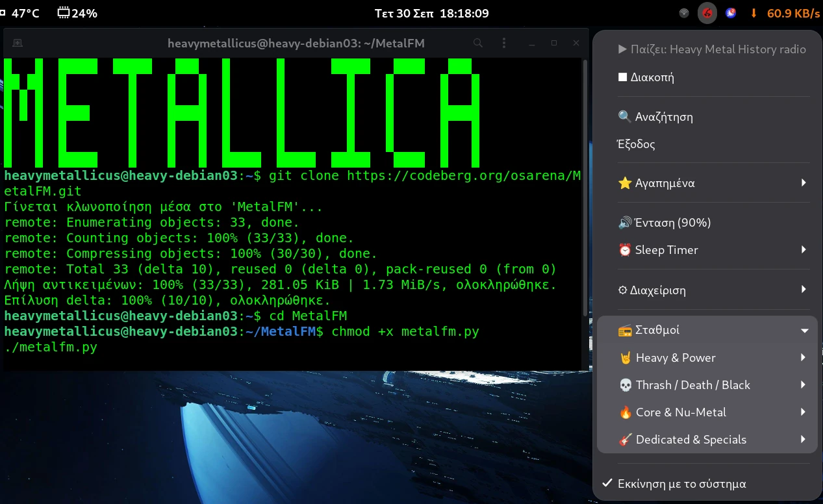The image size is (823, 504).
Task: Click the Ένταση (90%) volume entry
Action: click(707, 223)
